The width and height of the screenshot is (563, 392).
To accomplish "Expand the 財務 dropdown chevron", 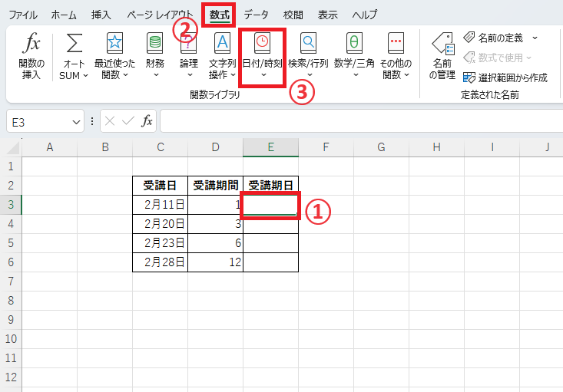I will point(156,75).
